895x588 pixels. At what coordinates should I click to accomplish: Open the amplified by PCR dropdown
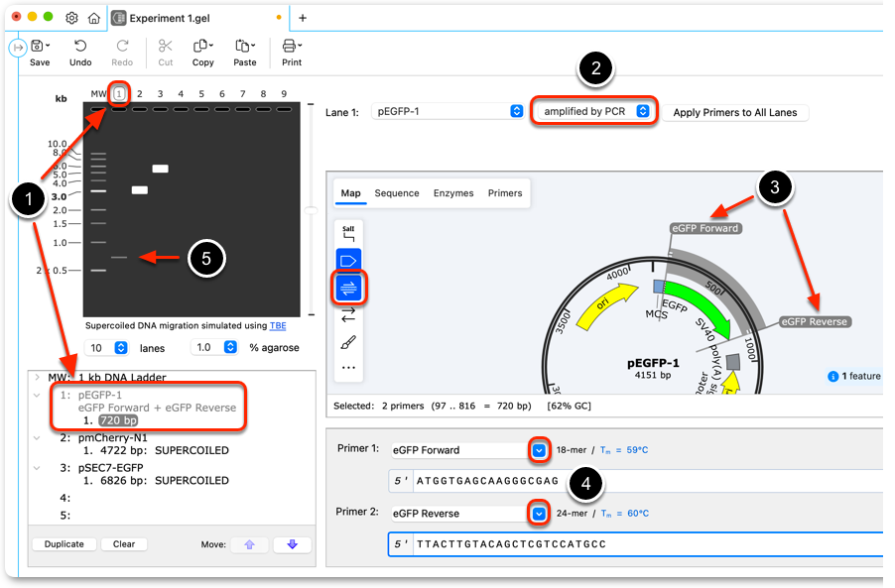click(x=594, y=111)
